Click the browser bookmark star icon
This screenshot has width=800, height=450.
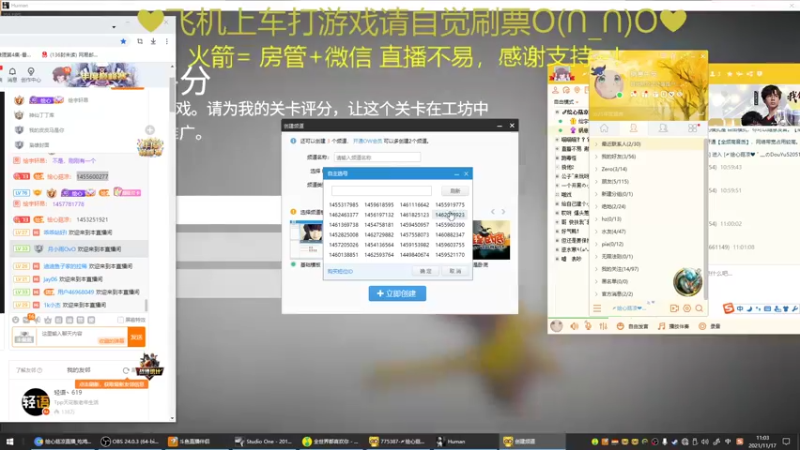pos(123,41)
